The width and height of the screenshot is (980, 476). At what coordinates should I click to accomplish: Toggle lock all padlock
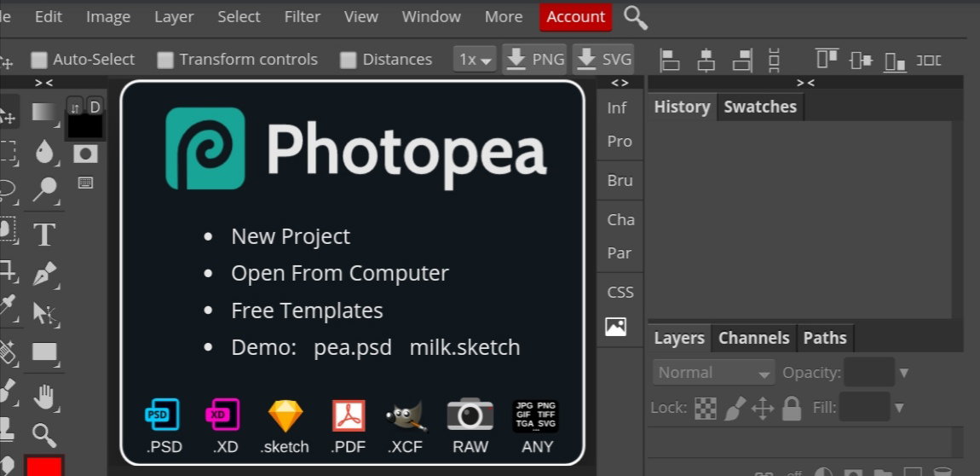792,408
